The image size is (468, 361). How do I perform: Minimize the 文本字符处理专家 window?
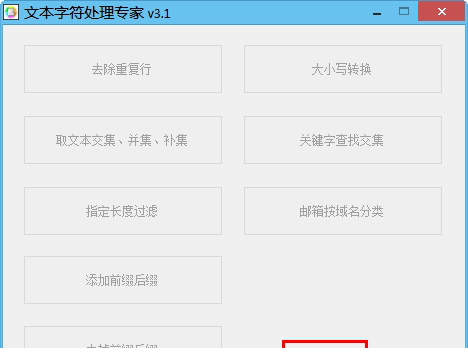[377, 13]
